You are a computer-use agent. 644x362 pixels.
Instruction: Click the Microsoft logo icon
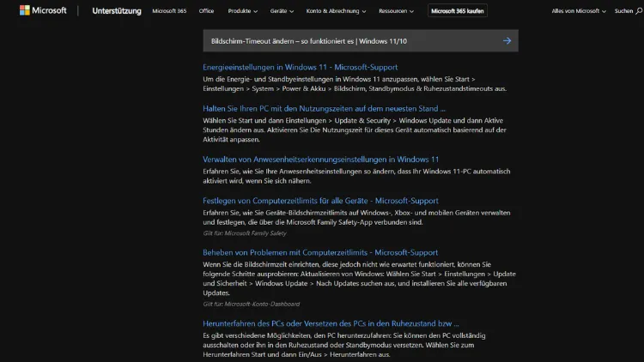(x=25, y=10)
